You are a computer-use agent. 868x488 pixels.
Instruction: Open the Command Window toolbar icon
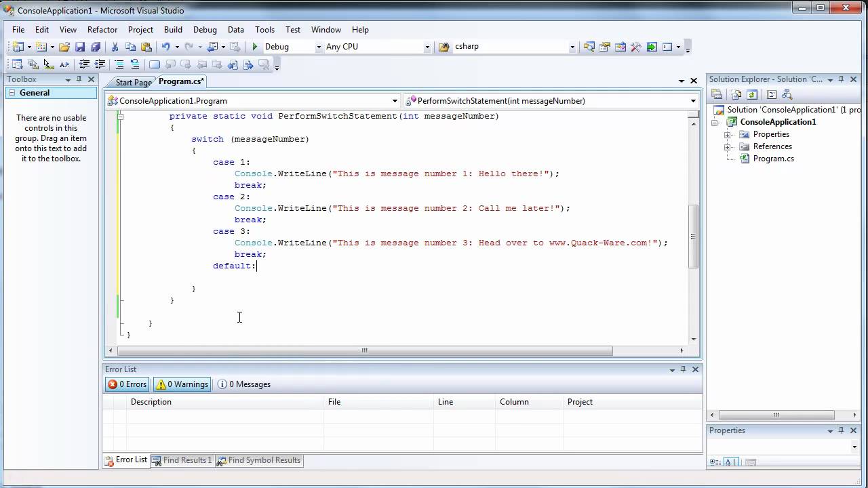tap(667, 47)
